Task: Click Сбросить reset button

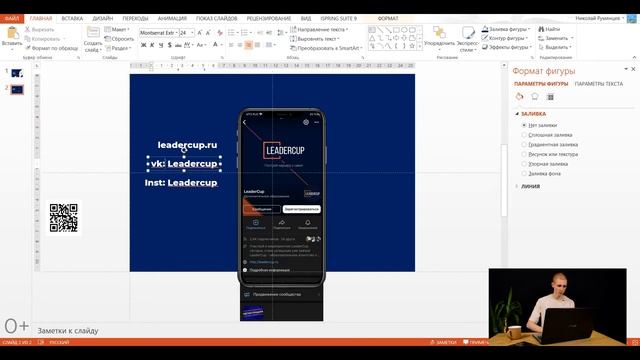Action: pos(119,39)
